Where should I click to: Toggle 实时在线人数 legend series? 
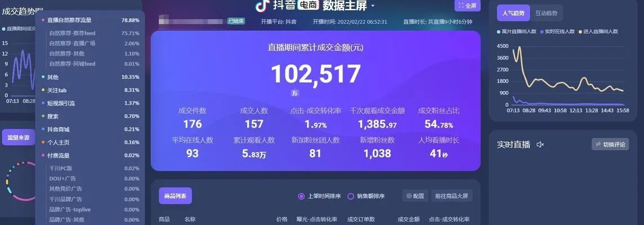pos(541,31)
